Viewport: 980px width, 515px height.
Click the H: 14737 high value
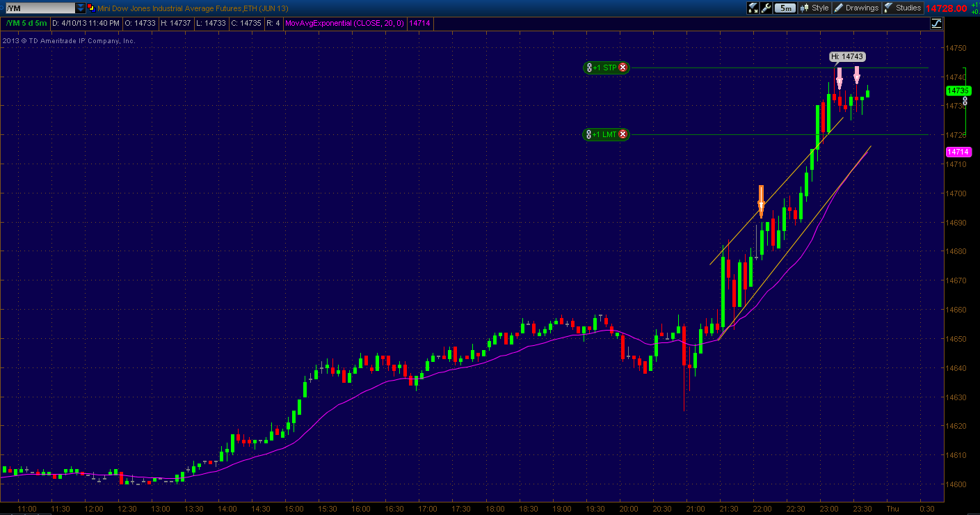tap(177, 23)
